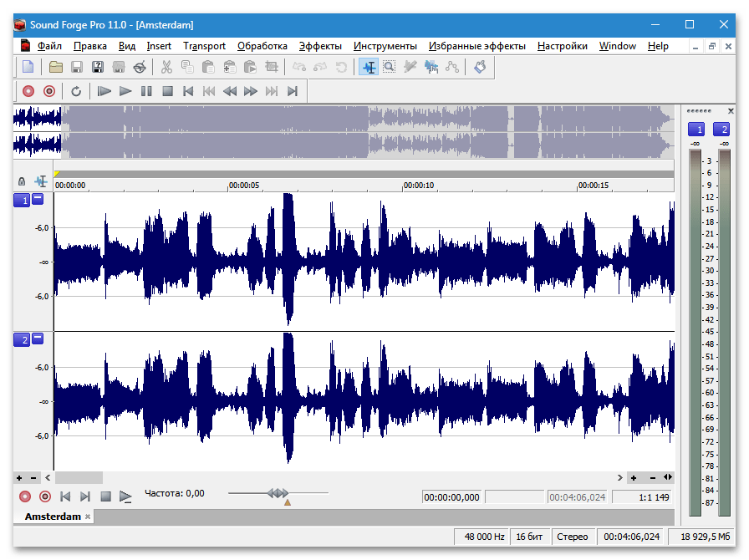
Task: Zoom in time with the bottom-right plus
Action: pos(634,478)
